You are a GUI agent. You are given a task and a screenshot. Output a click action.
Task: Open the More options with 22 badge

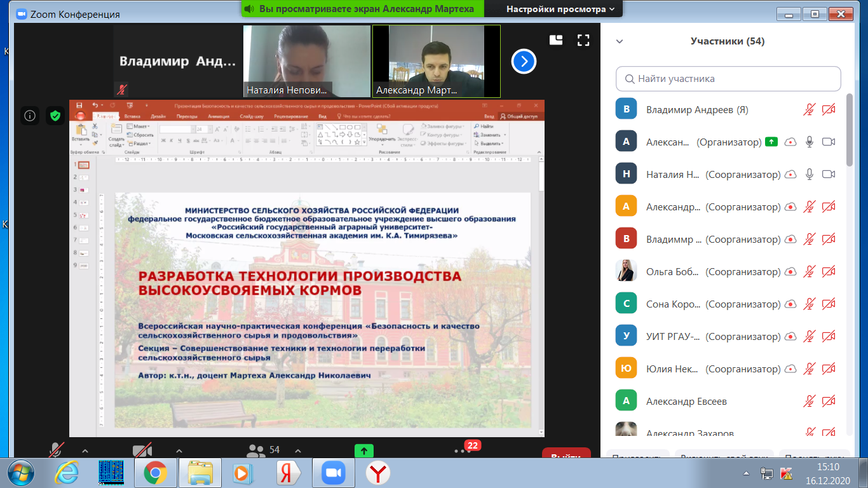pyautogui.click(x=462, y=451)
